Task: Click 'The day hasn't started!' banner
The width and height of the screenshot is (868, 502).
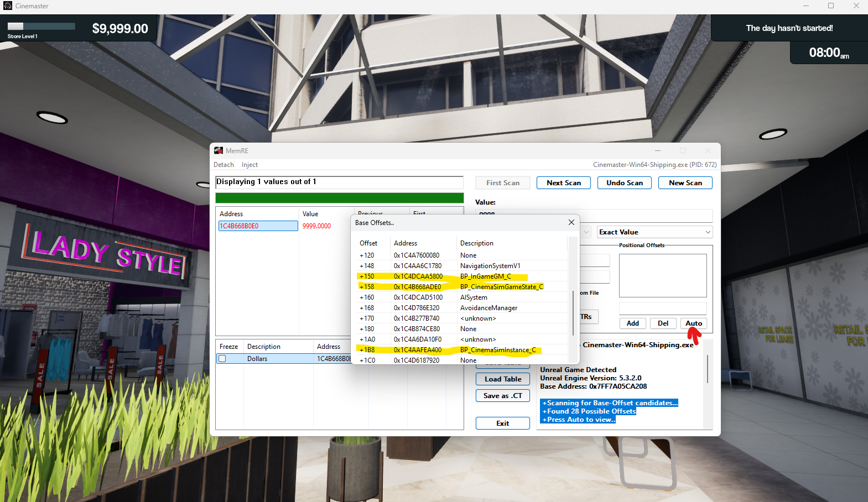Action: [789, 28]
